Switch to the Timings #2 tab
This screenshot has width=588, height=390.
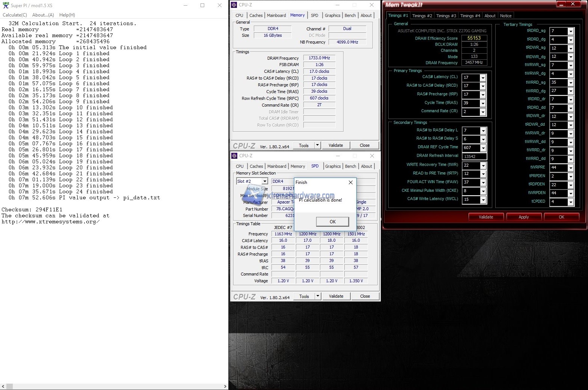pos(422,16)
